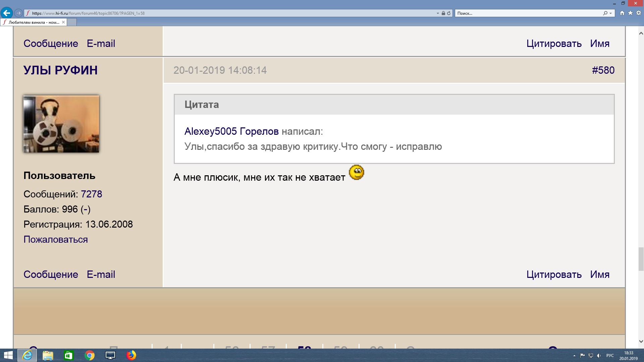Expand the search provider dropdown arrow
Image resolution: width=644 pixels, height=362 pixels.
pyautogui.click(x=611, y=13)
